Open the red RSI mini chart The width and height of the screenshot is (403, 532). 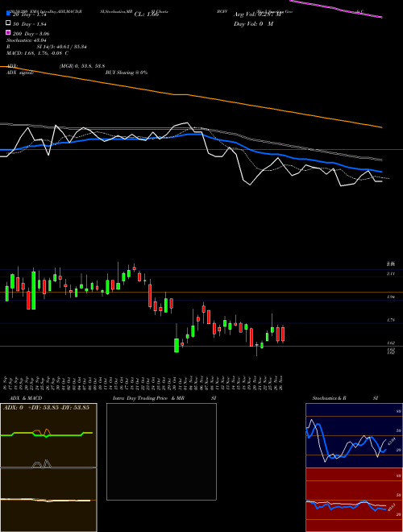354,500
